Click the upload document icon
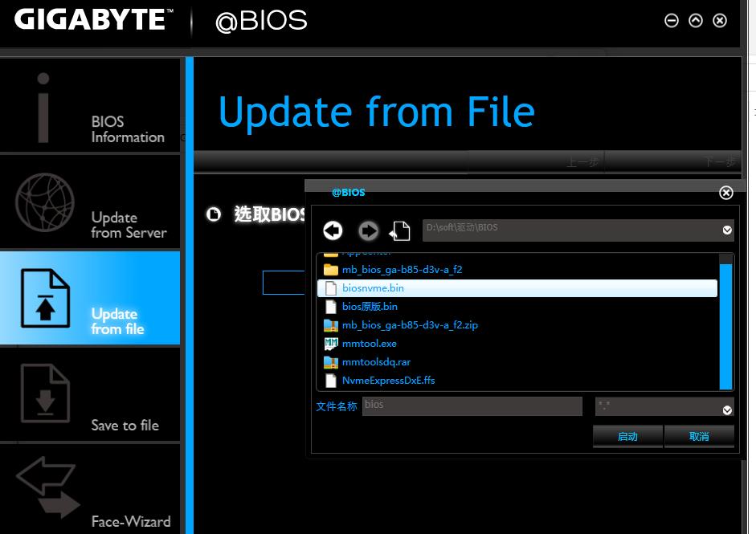The image size is (756, 534). [45, 298]
